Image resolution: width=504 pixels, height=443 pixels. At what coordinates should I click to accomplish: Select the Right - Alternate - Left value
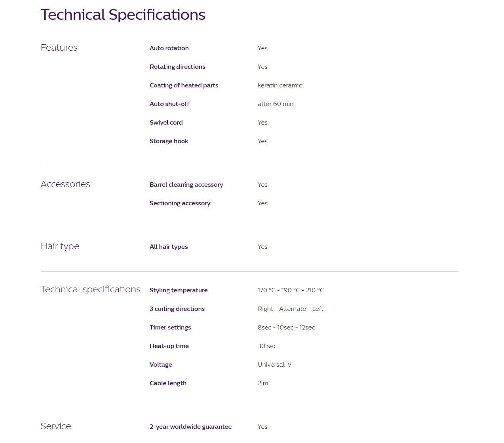coord(291,309)
